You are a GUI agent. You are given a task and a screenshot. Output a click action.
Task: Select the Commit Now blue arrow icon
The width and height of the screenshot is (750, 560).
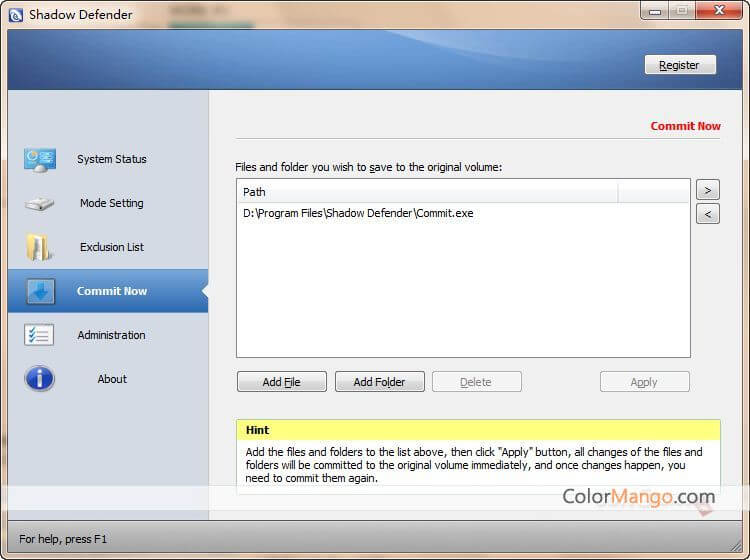40,291
